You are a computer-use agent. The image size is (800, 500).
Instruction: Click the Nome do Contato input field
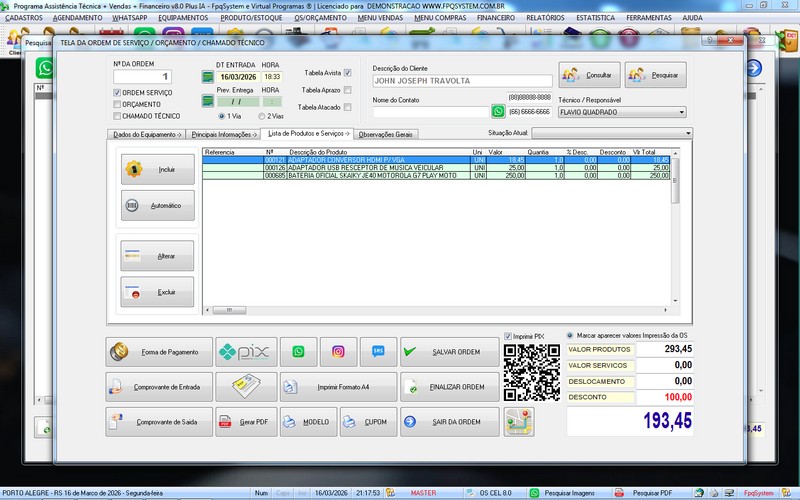(430, 112)
